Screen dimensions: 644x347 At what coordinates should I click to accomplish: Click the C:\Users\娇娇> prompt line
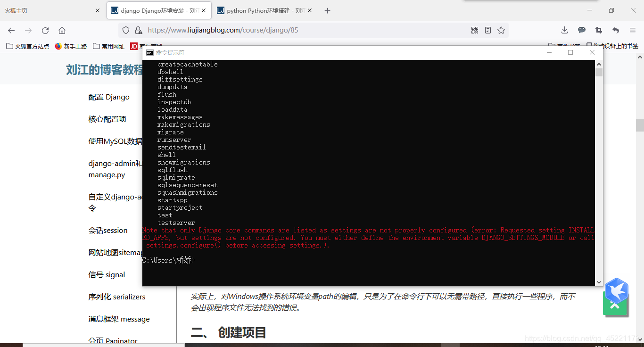[x=169, y=260]
